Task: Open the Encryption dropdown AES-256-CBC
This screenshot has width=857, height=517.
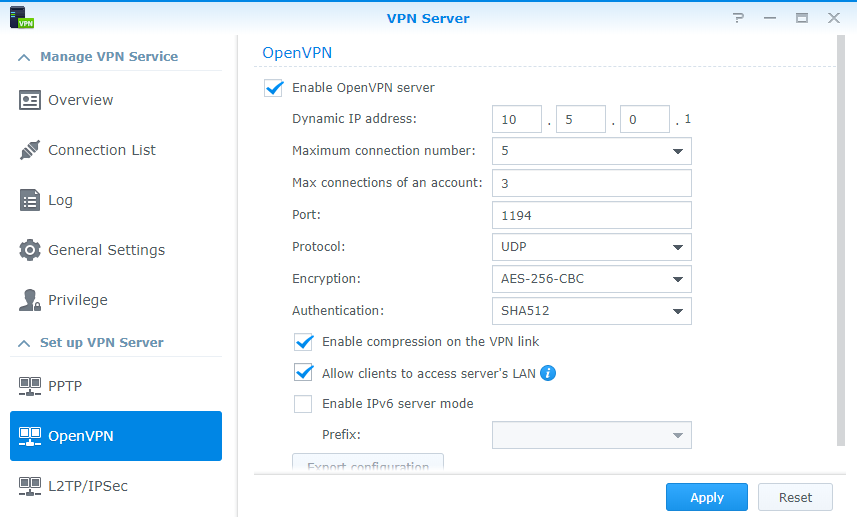Action: click(x=592, y=279)
